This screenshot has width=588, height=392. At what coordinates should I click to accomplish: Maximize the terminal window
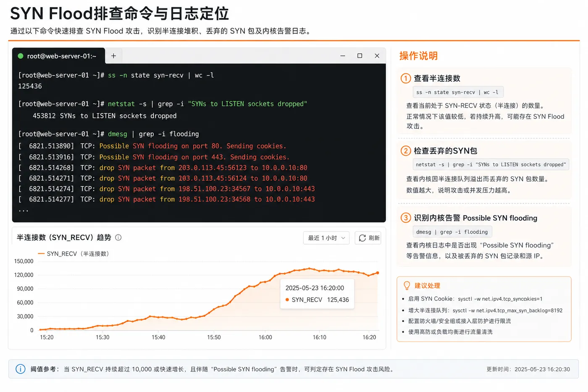click(x=360, y=56)
